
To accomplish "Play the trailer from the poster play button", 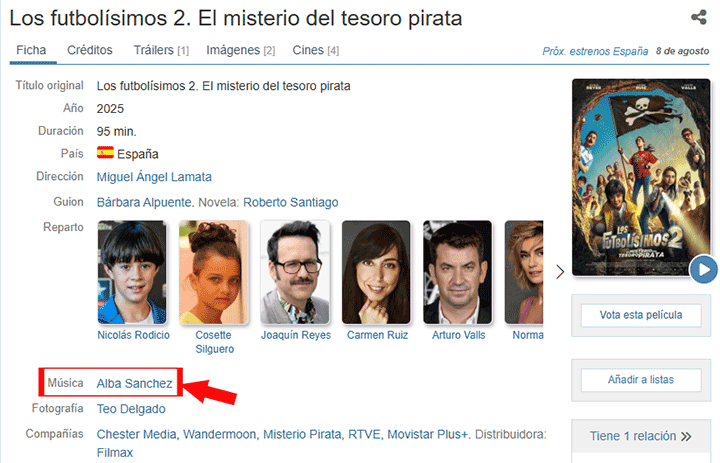I will coord(703,269).
